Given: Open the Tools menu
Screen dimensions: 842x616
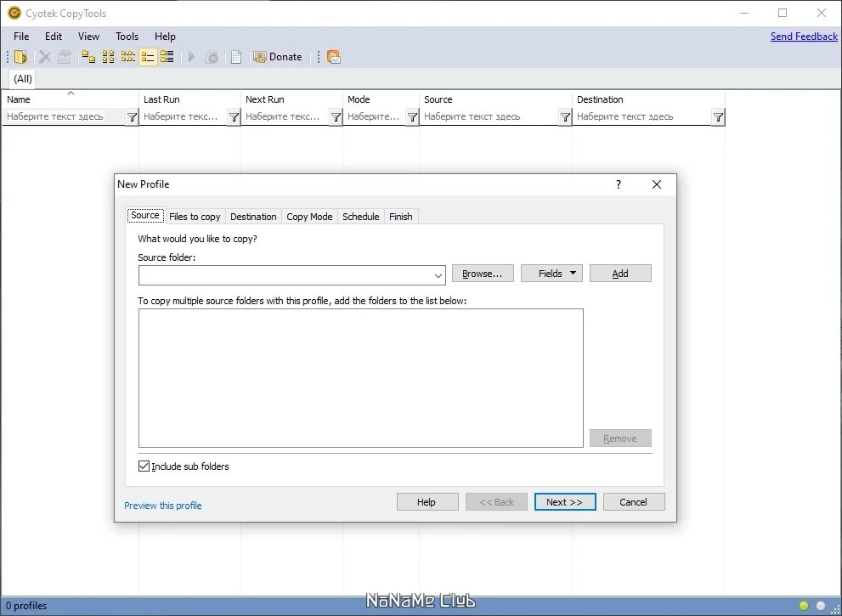Looking at the screenshot, I should coord(127,37).
